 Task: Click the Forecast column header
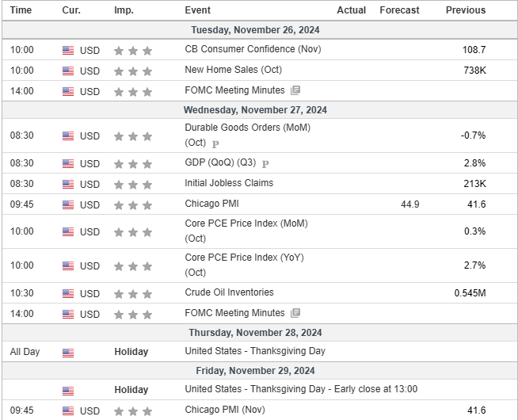399,10
